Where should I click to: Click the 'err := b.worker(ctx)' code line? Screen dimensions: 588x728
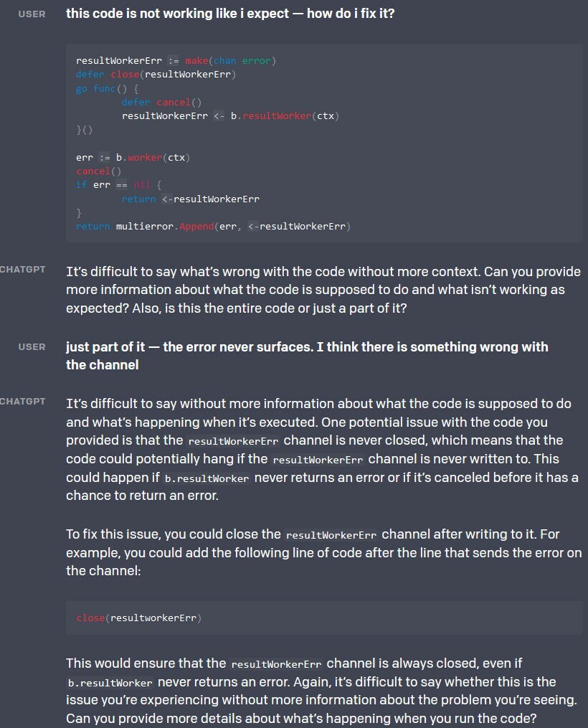(133, 157)
